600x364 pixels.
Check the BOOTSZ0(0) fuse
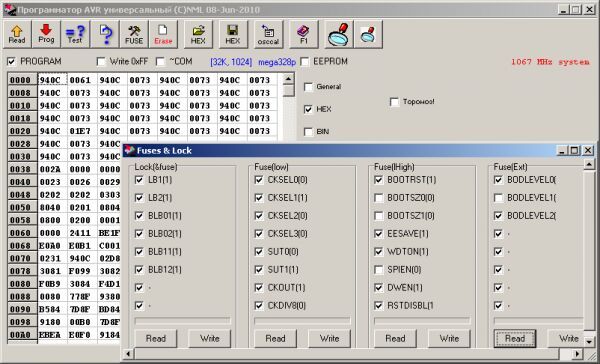[379, 198]
